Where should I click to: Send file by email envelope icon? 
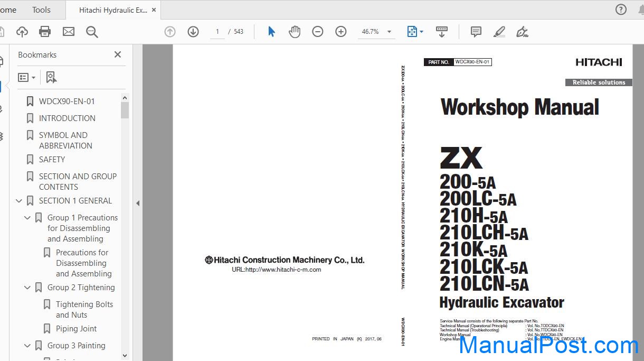[69, 32]
